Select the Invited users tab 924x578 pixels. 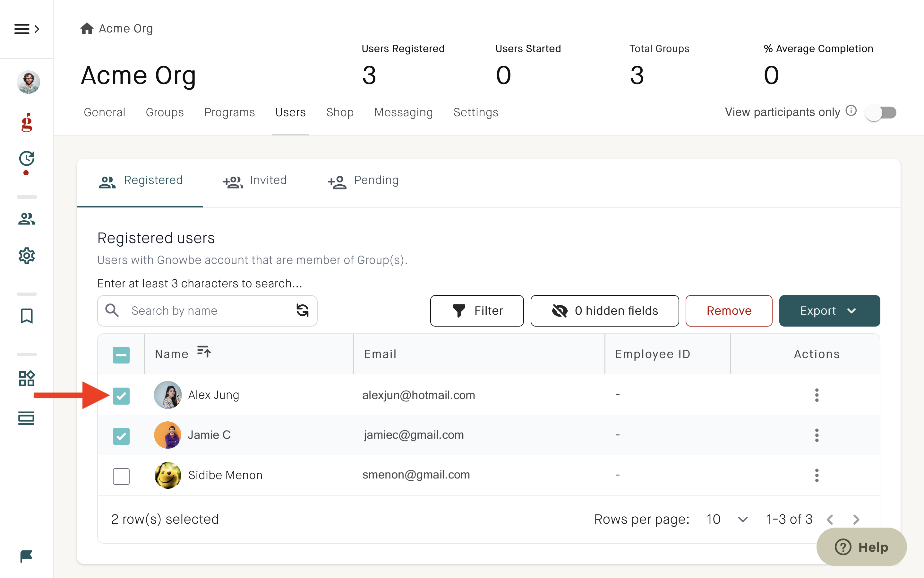point(255,180)
